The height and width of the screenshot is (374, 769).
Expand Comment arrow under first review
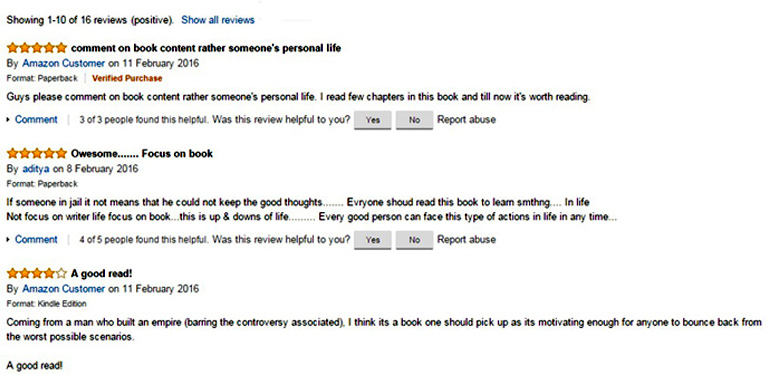[x=8, y=120]
